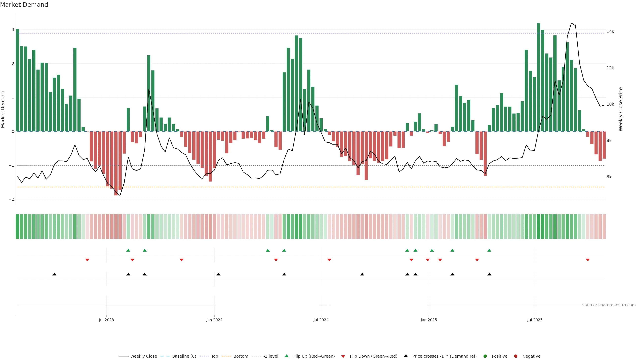Click the Jan 2025 x-axis label
The image size is (644, 362).
click(x=429, y=320)
